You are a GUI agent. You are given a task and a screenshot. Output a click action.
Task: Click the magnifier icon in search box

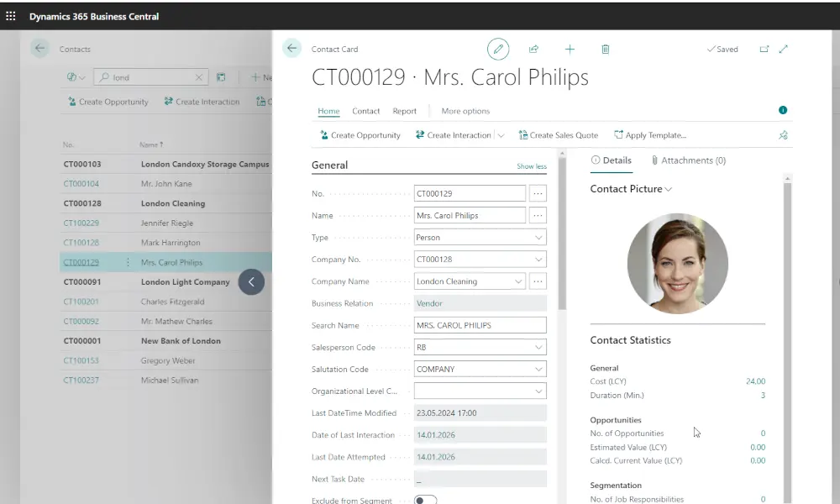click(105, 77)
